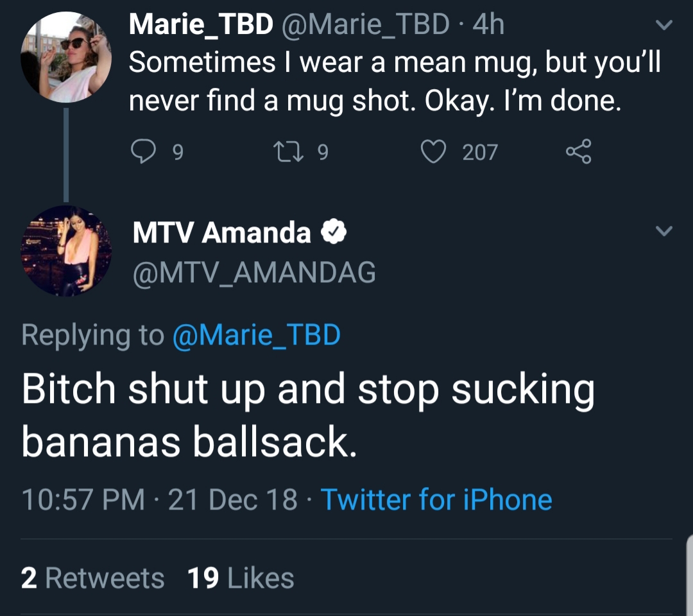Tap the reply bubble icon on Marie_TBD's tweet
693x616 pixels.
pyautogui.click(x=143, y=151)
